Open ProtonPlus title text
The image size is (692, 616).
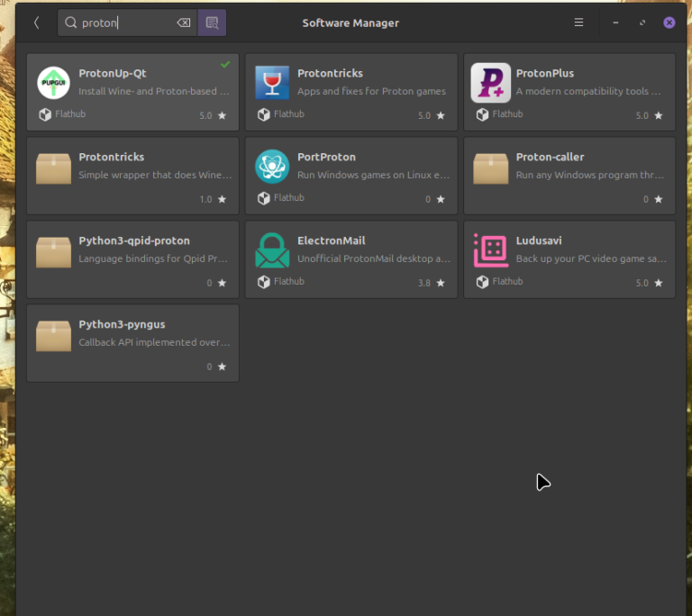(x=545, y=73)
